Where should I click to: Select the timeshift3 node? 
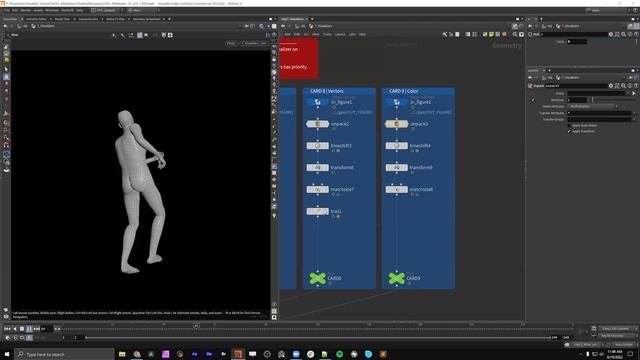[318, 146]
